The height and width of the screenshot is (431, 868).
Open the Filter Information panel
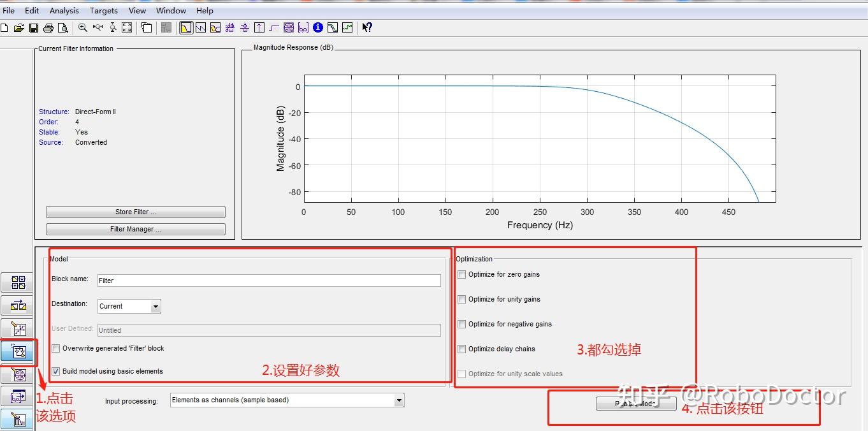click(317, 27)
